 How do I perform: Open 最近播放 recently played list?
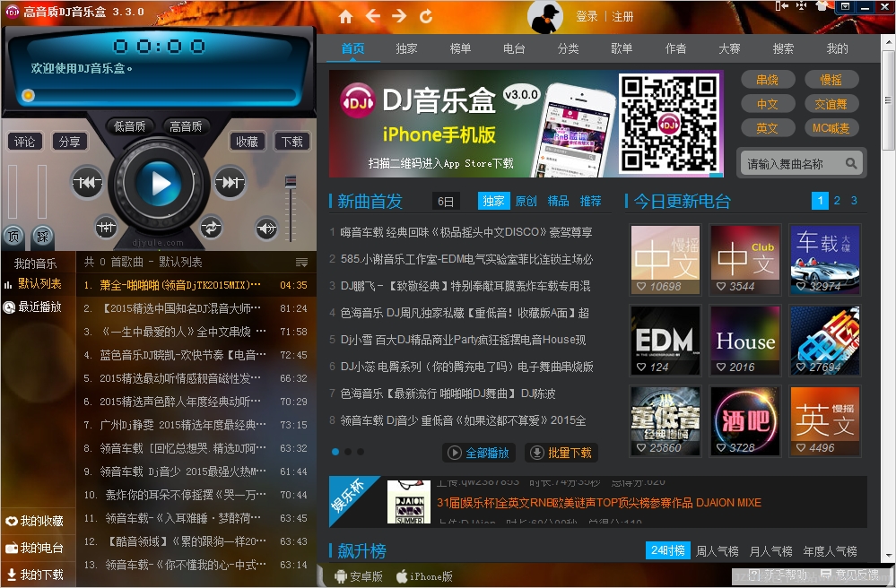tap(32, 307)
